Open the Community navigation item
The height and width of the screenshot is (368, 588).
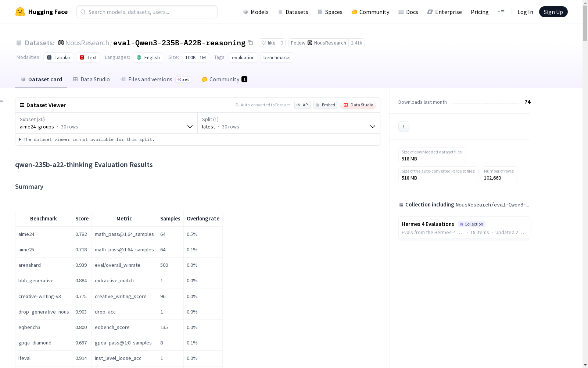370,12
